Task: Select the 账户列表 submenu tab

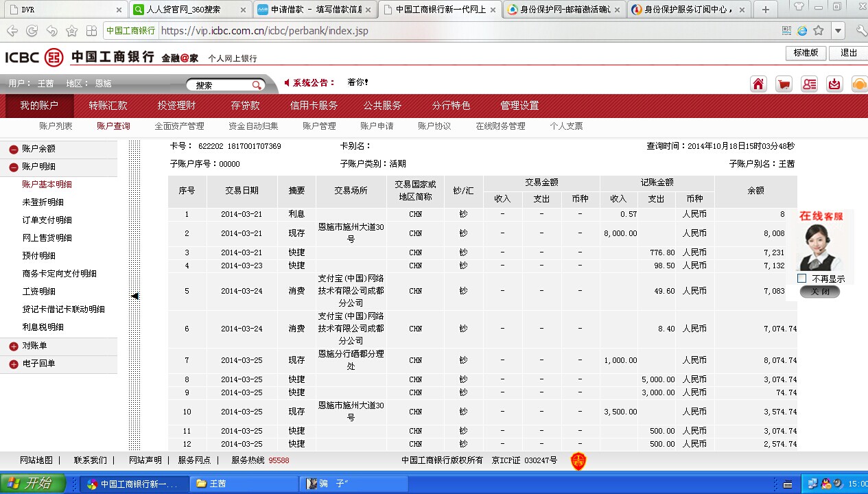Action: point(56,126)
